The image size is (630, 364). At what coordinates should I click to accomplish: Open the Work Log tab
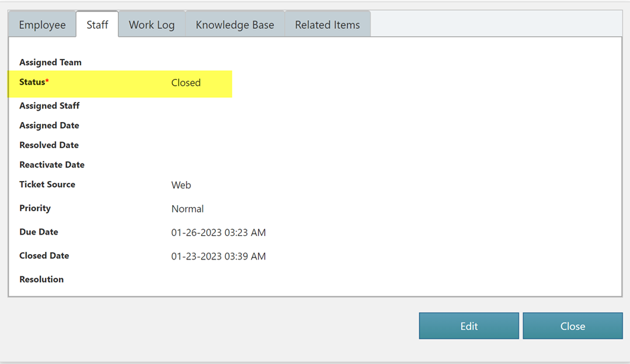(151, 25)
